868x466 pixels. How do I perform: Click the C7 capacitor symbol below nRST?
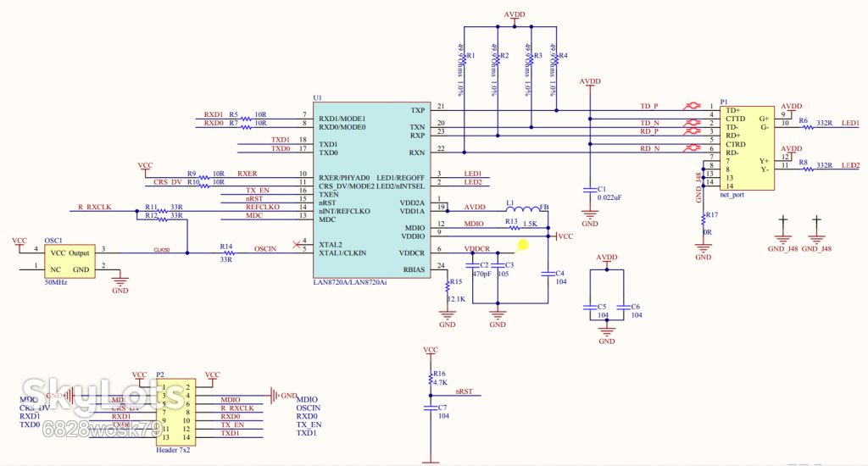tap(431, 408)
